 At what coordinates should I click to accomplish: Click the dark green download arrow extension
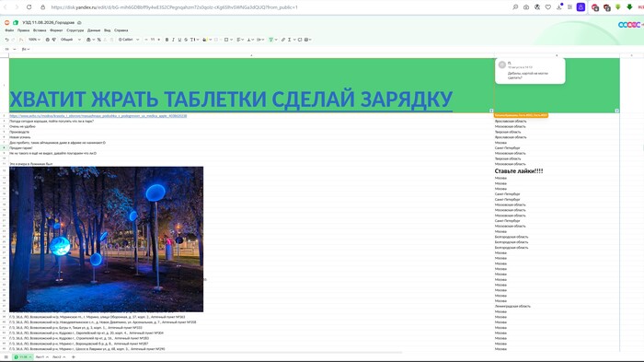pos(629,7)
